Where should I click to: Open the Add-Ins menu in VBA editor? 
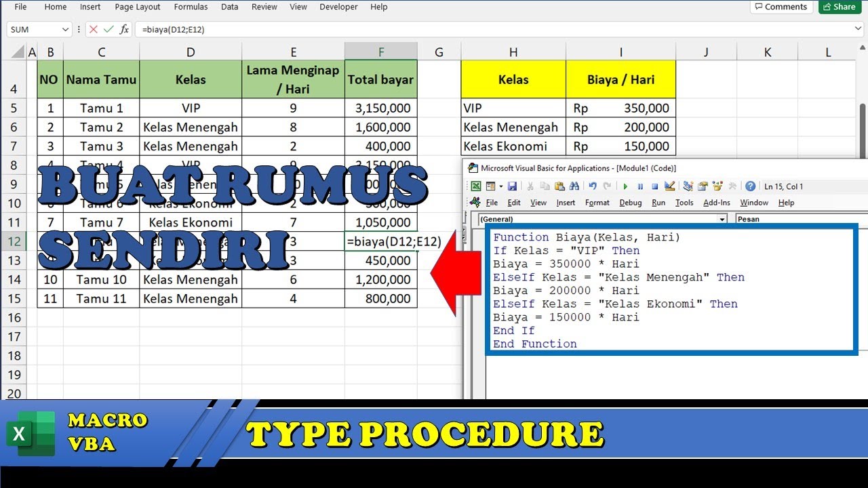717,203
